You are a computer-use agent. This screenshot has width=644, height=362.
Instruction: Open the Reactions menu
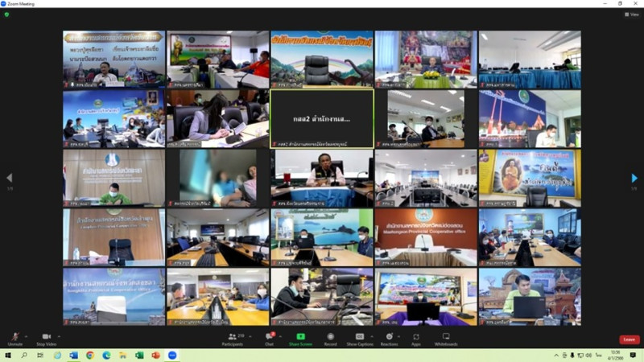(389, 338)
